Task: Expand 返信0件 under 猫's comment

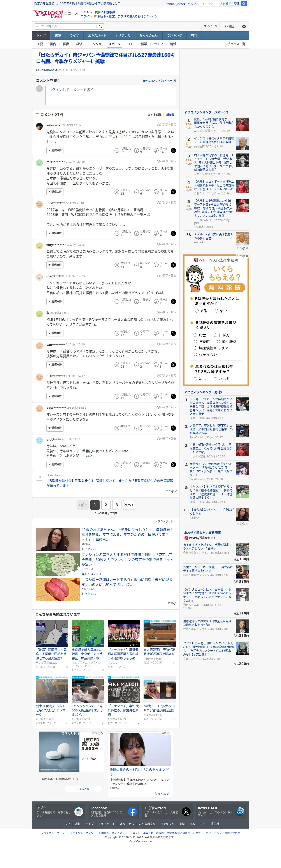Action: point(55,333)
